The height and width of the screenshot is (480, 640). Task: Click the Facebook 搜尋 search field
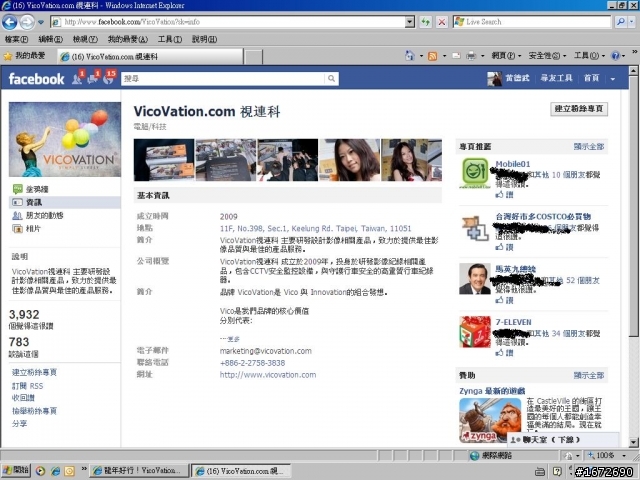223,78
